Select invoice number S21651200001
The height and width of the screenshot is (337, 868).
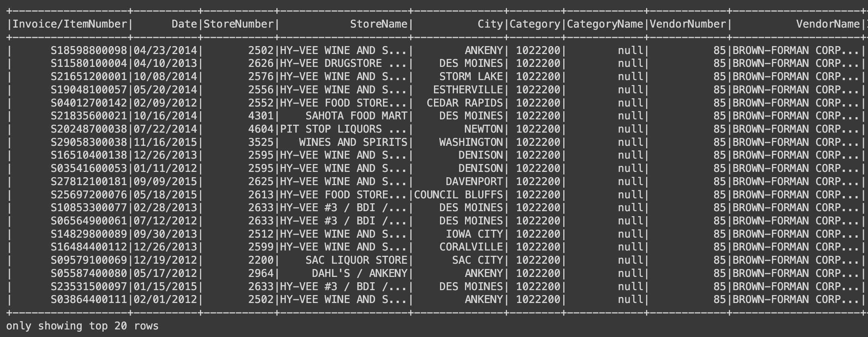(x=89, y=77)
